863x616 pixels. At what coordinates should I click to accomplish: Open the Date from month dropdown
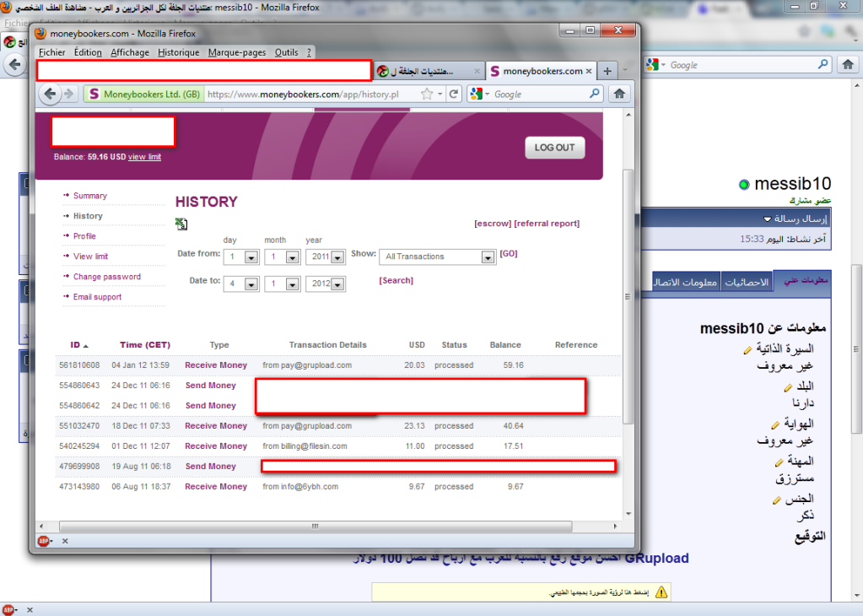click(x=293, y=257)
